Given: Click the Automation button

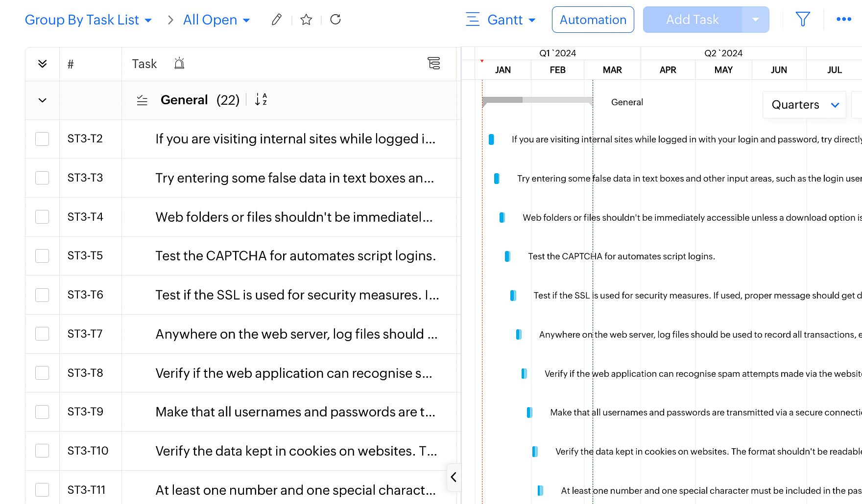Looking at the screenshot, I should click(593, 20).
